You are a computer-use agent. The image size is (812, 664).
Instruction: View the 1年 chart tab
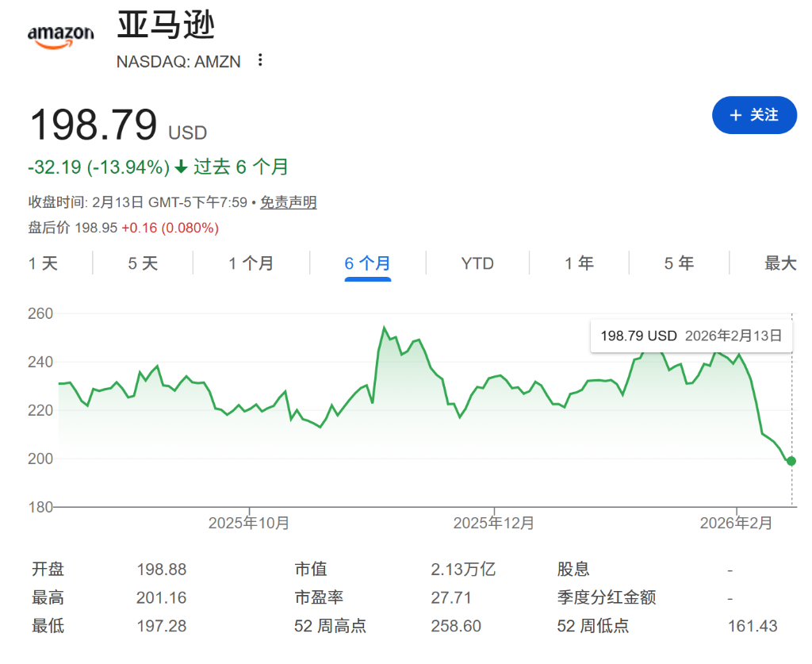click(580, 263)
